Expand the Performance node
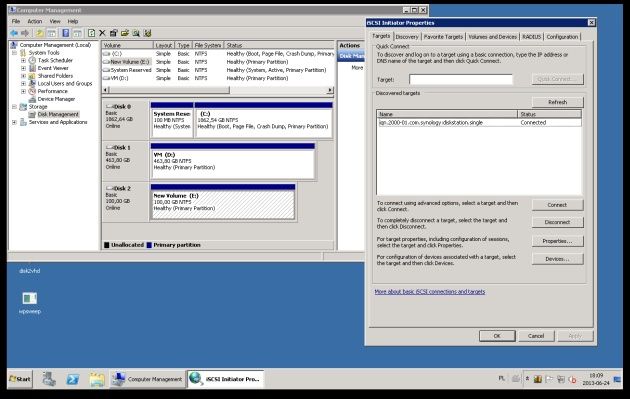Viewport: 630px width, 399px height. pyautogui.click(x=23, y=91)
